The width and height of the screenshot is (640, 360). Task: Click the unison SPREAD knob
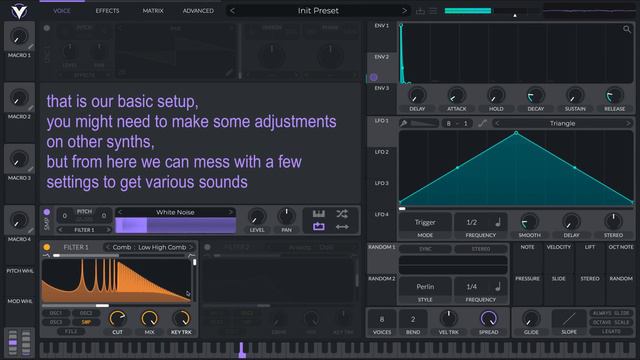tap(488, 319)
